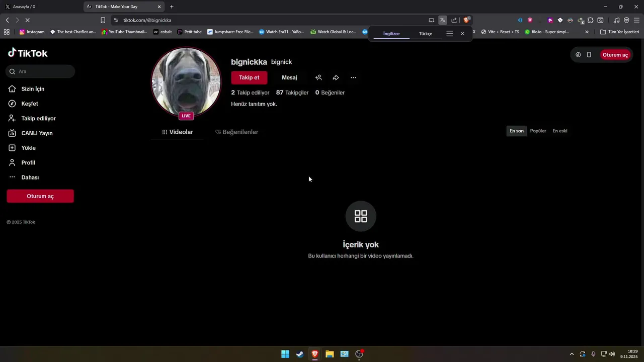
Task: Expand Dahası menu in sidebar
Action: [30, 177]
